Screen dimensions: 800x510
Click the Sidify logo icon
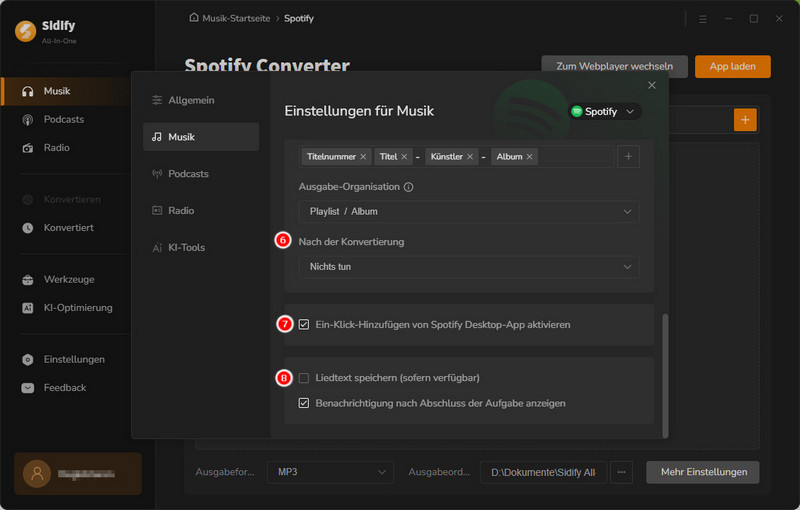coord(26,31)
